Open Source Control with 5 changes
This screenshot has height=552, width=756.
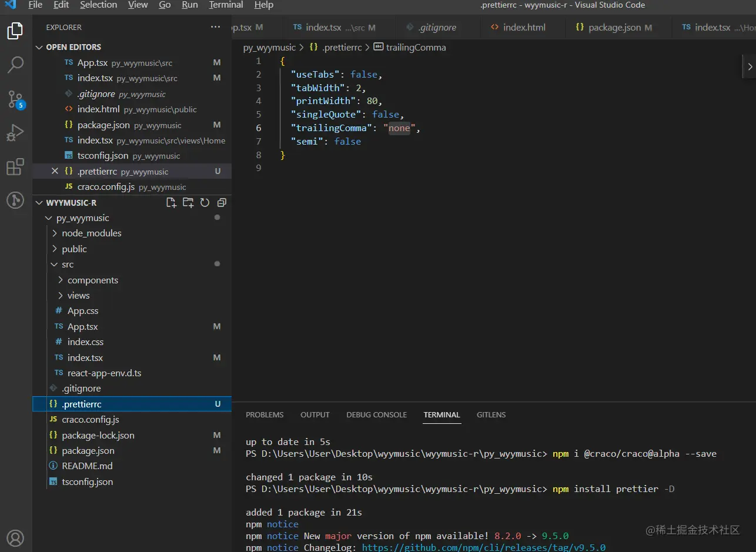point(15,99)
